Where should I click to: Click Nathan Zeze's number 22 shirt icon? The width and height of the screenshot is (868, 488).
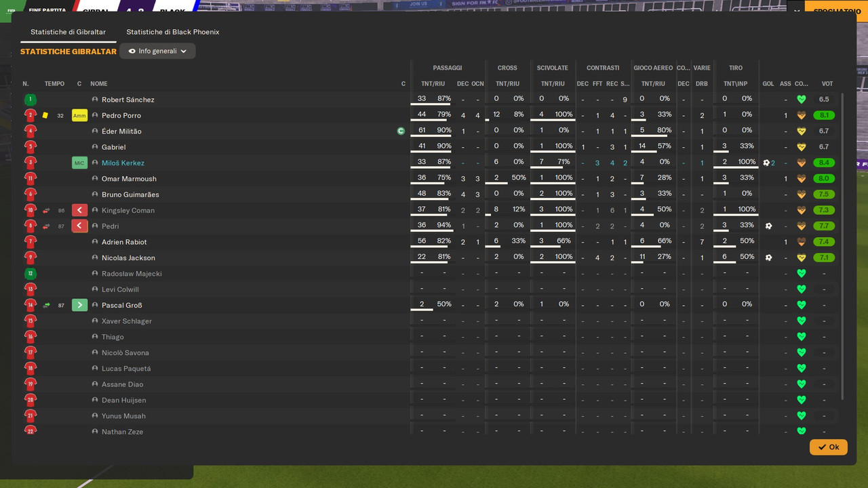pos(30,431)
